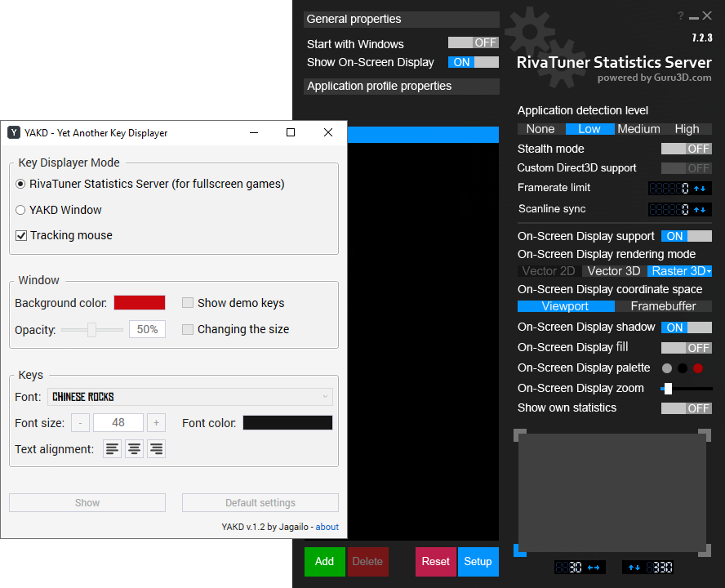The height and width of the screenshot is (588, 725).
Task: Click Scanline sync up/down arrows
Action: click(700, 210)
